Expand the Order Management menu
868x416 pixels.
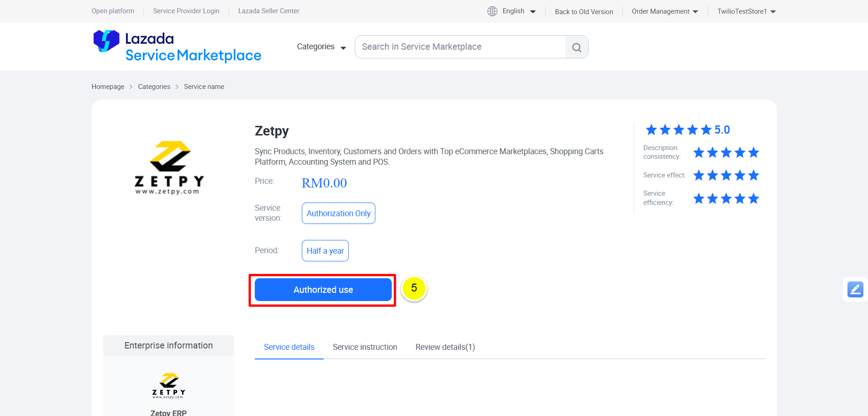click(x=665, y=11)
